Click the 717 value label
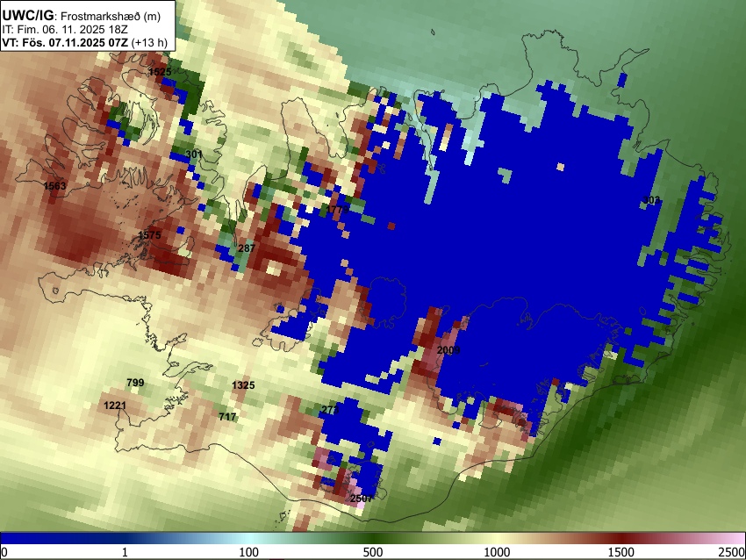 (x=227, y=417)
